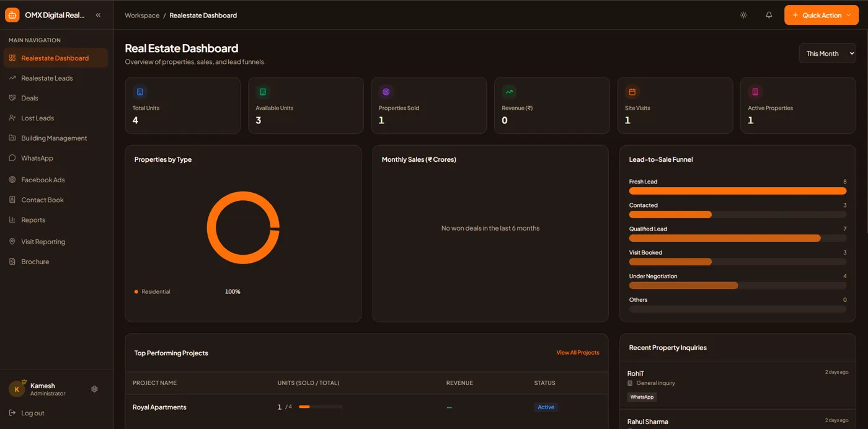The height and width of the screenshot is (429, 868).
Task: Click the Under Negotiation funnel bar
Action: tap(684, 285)
